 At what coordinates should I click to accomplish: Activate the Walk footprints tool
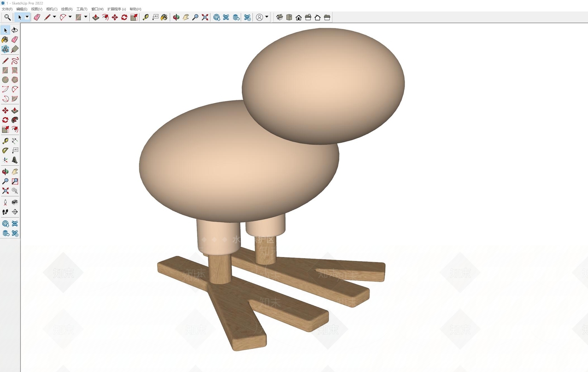click(x=5, y=212)
